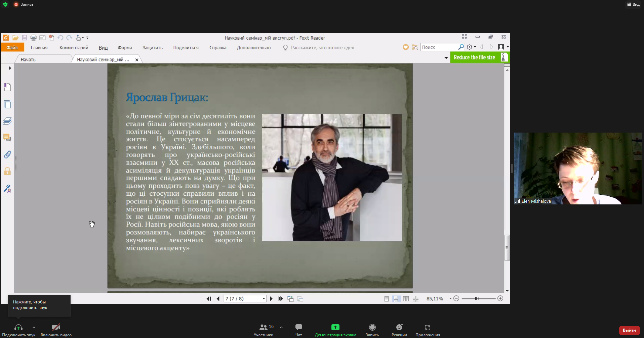Image resolution: width=644 pixels, height=338 pixels.
Task: Open the search settings gear dropdown
Action: pos(471,47)
